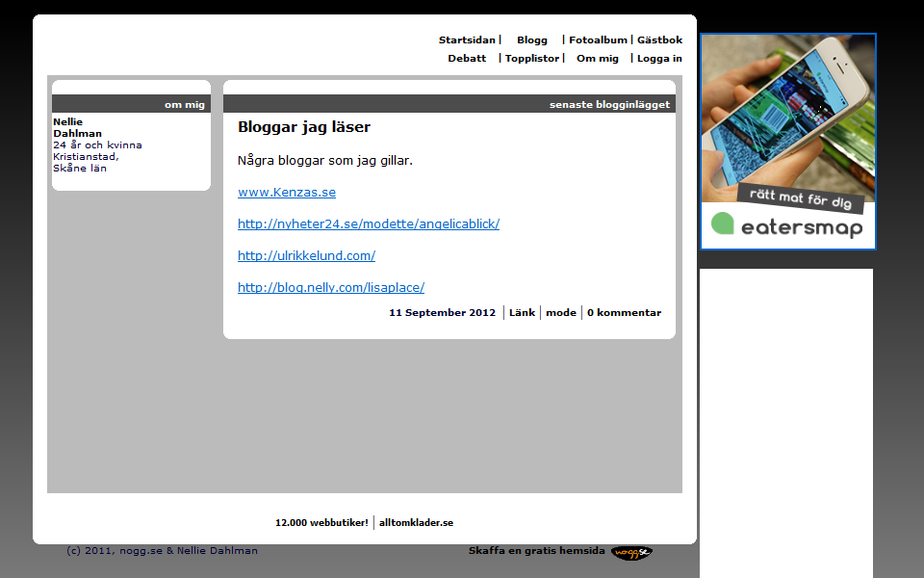
Task: Open Topplistor from the navigation
Action: tap(531, 59)
